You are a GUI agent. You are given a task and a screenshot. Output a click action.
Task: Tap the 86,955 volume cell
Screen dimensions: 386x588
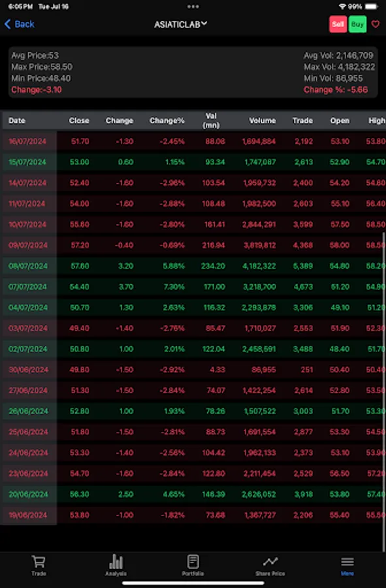point(263,370)
